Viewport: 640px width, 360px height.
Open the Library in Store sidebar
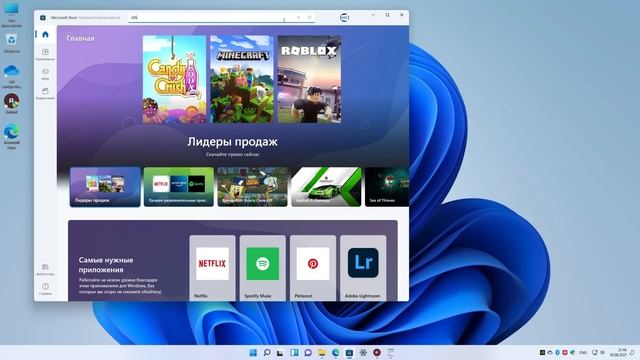(x=45, y=269)
